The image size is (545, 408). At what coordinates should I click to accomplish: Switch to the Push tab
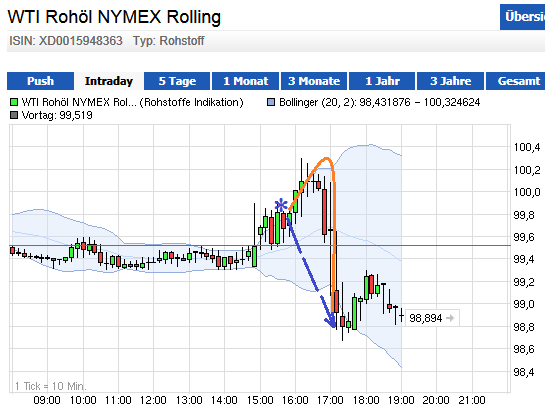[x=40, y=81]
